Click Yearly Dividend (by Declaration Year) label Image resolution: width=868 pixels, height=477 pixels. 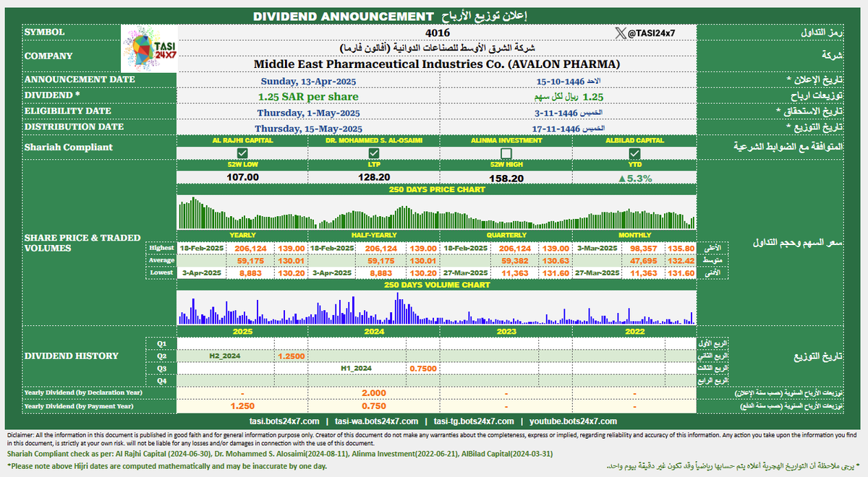point(83,393)
